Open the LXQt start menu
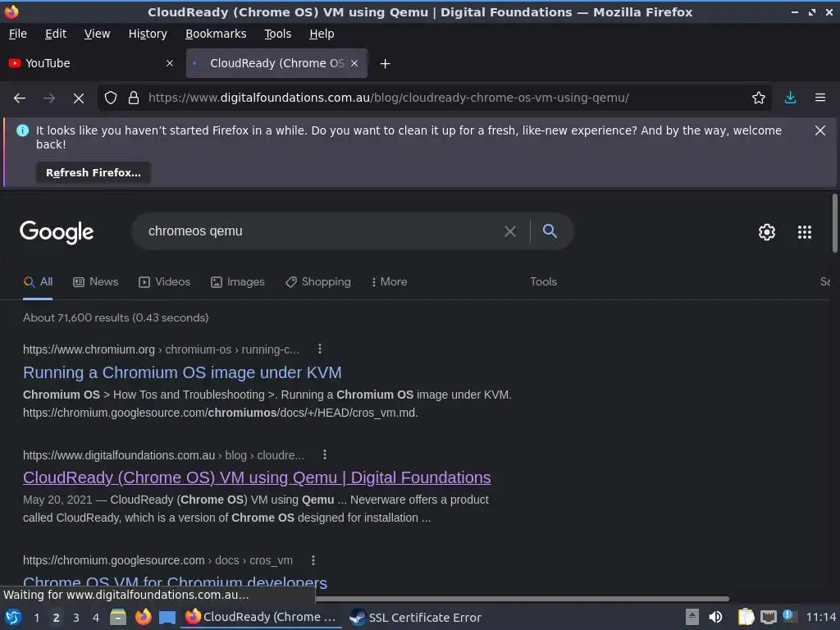Screen dimensions: 840x630 [13, 617]
